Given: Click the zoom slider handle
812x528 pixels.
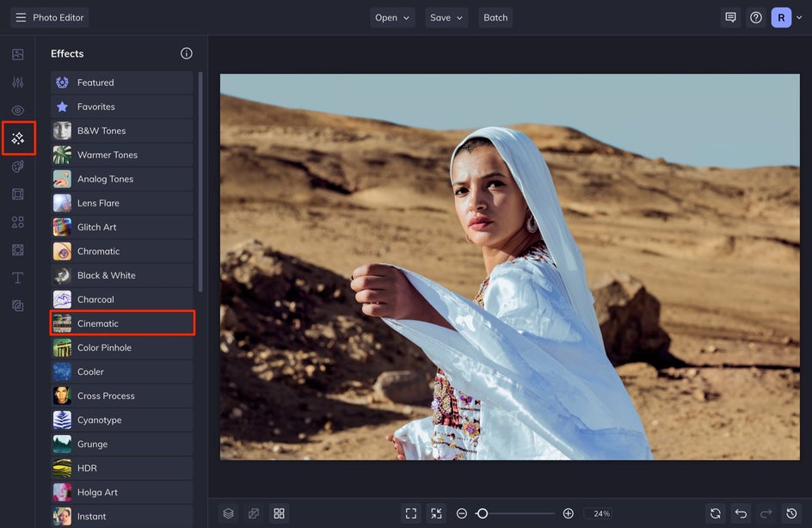Looking at the screenshot, I should (x=482, y=513).
